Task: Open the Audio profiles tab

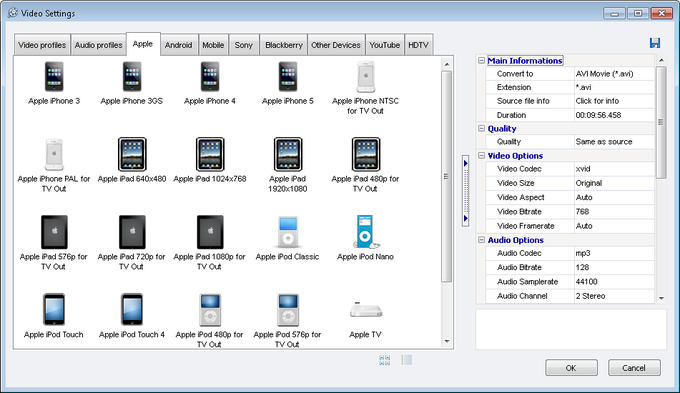Action: click(x=98, y=45)
